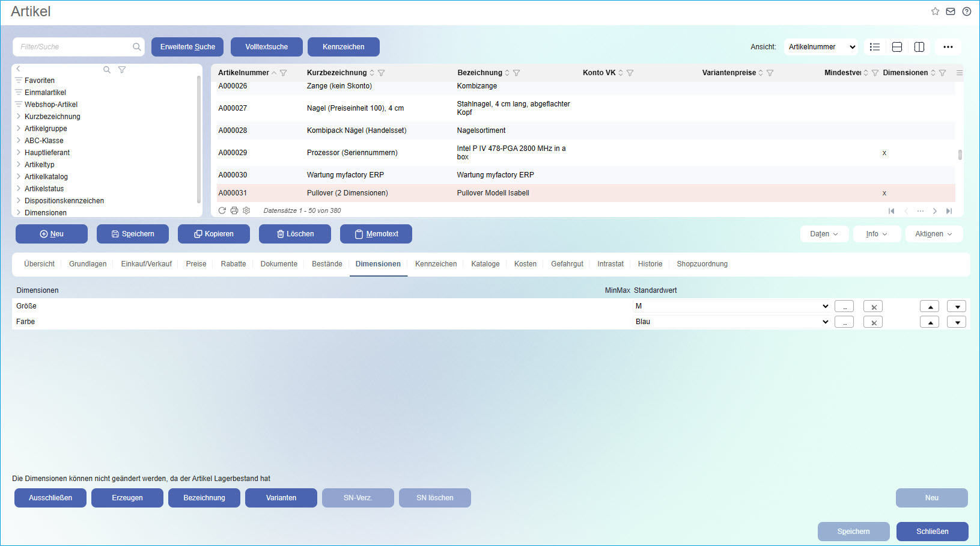The image size is (980, 546).
Task: Expand the Artikelgruppe tree node
Action: pyautogui.click(x=19, y=129)
